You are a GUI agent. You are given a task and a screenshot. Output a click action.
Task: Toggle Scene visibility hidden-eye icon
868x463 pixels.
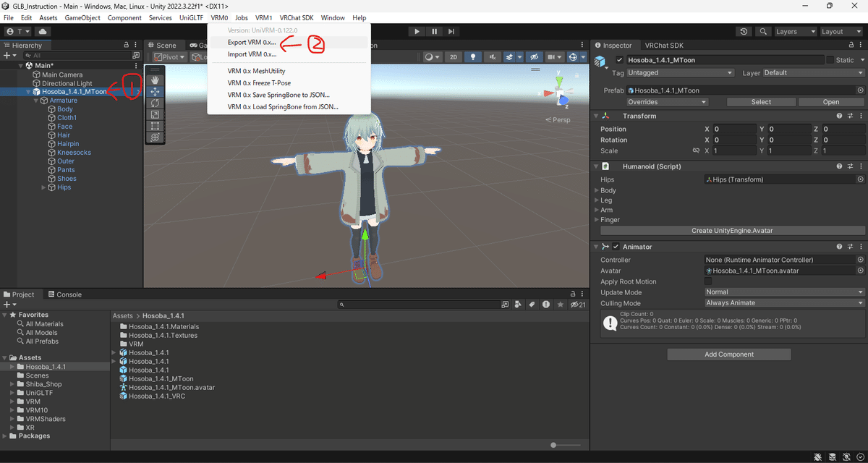click(534, 57)
